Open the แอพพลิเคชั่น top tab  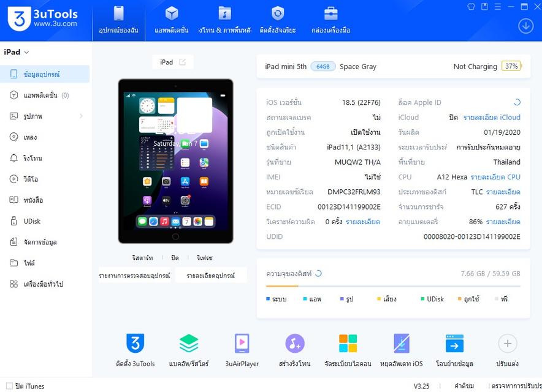pyautogui.click(x=172, y=20)
